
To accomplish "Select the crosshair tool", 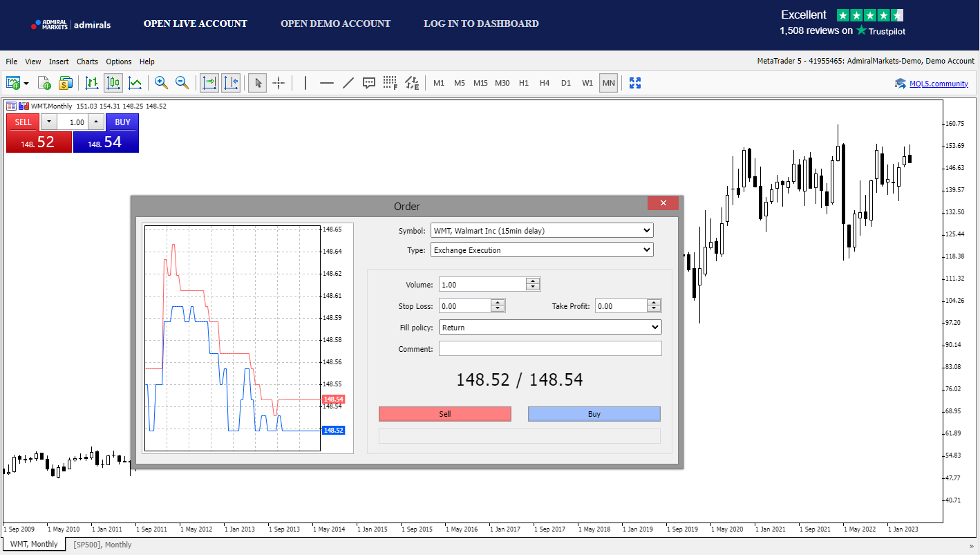I will click(279, 83).
